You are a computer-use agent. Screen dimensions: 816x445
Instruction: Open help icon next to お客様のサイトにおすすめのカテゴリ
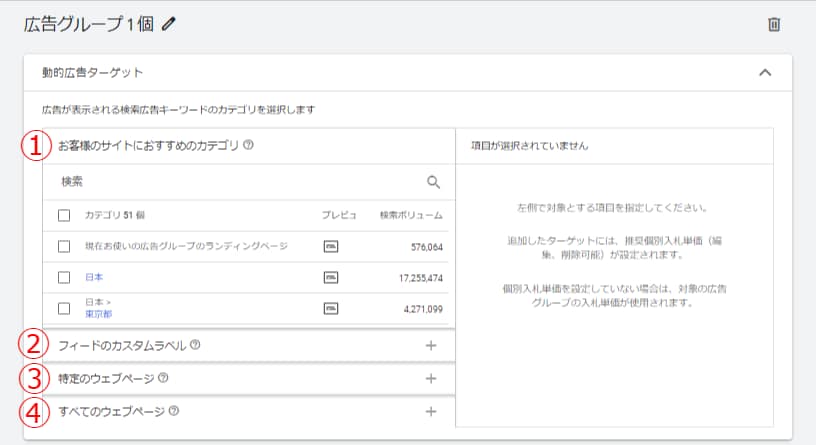(248, 145)
